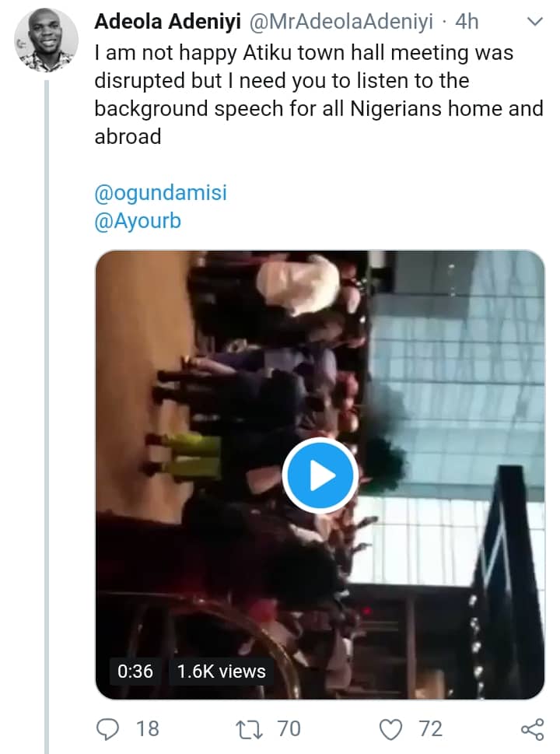Click the reply speech bubble icon
560x754 pixels.
pyautogui.click(x=107, y=728)
